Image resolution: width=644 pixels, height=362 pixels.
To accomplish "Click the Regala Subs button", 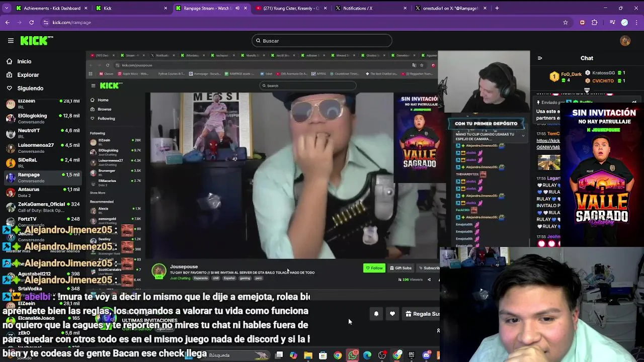I will click(422, 314).
